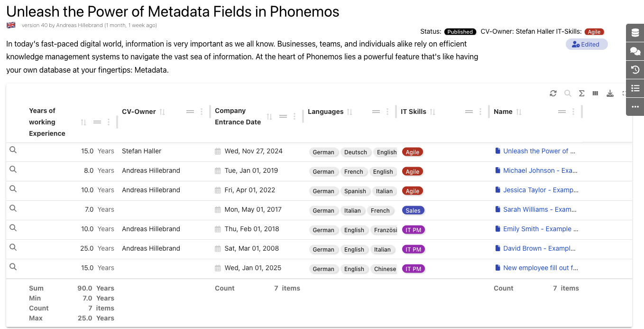The height and width of the screenshot is (329, 644).
Task: Refresh the metadata table
Action: click(x=553, y=94)
